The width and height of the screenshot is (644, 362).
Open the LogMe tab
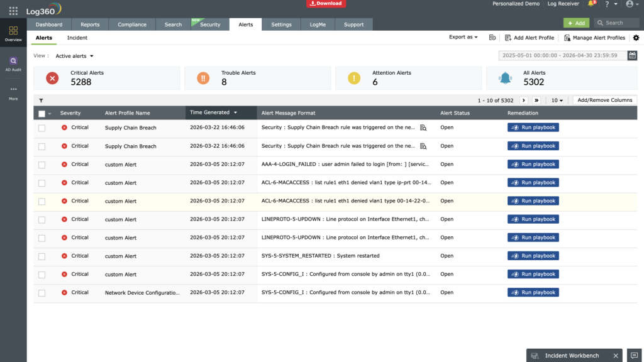point(318,25)
